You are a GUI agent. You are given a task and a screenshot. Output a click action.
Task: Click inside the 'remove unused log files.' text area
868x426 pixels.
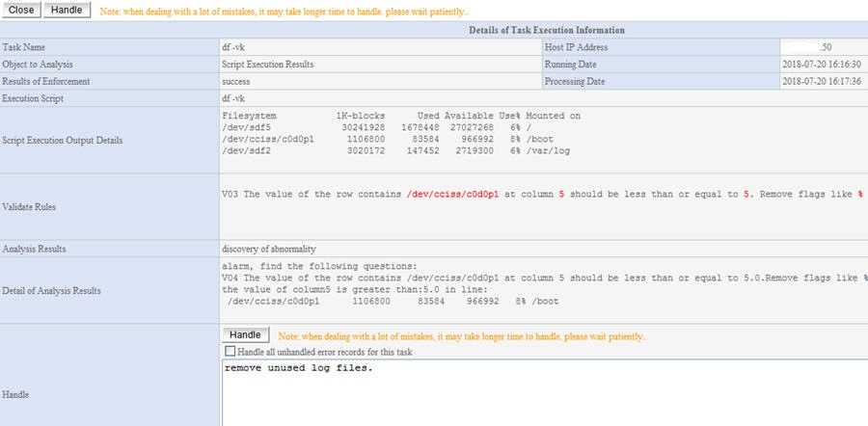pyautogui.click(x=545, y=393)
